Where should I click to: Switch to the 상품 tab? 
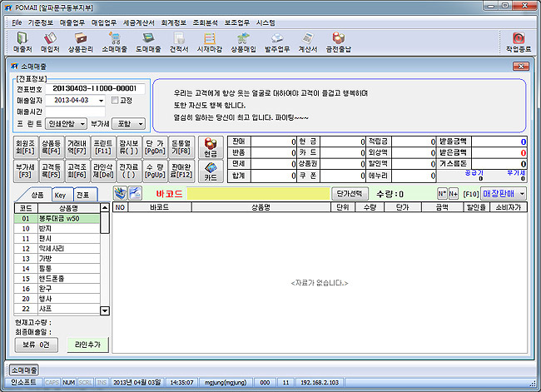click(x=37, y=195)
